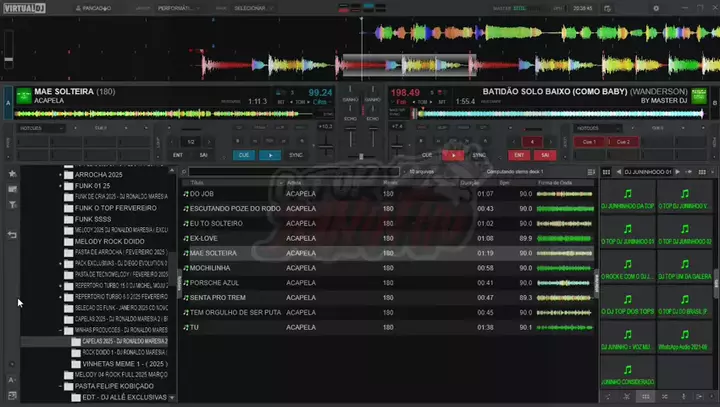
Task: Sort tracks by the Título column header
Action: pos(197,183)
